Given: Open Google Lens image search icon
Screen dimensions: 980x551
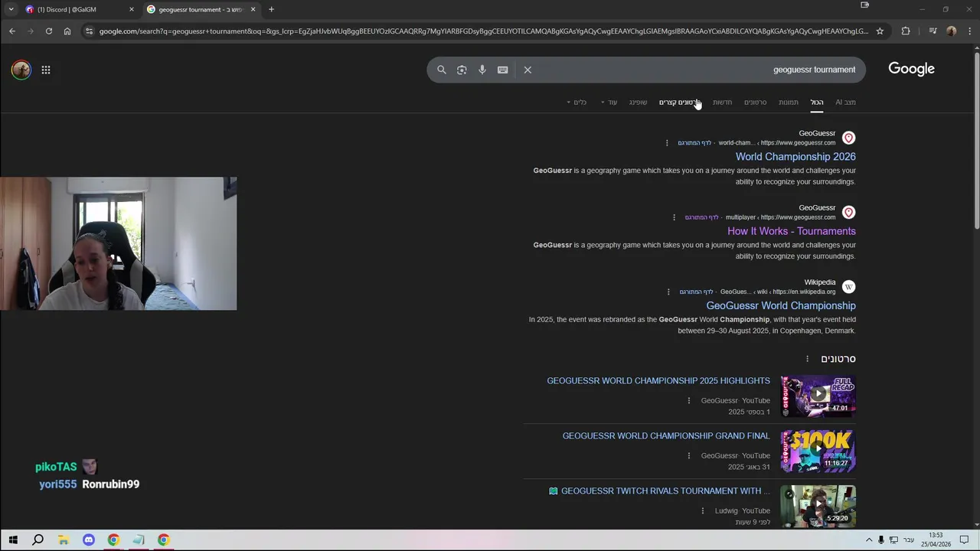Looking at the screenshot, I should [x=462, y=70].
